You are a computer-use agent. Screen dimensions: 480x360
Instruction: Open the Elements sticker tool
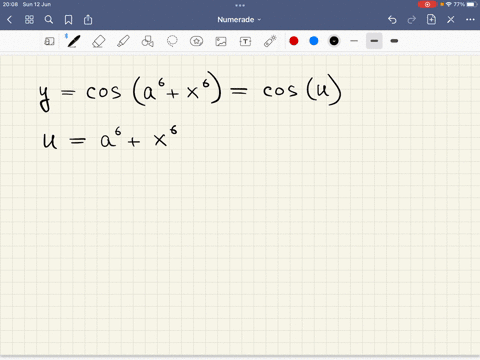click(x=196, y=41)
